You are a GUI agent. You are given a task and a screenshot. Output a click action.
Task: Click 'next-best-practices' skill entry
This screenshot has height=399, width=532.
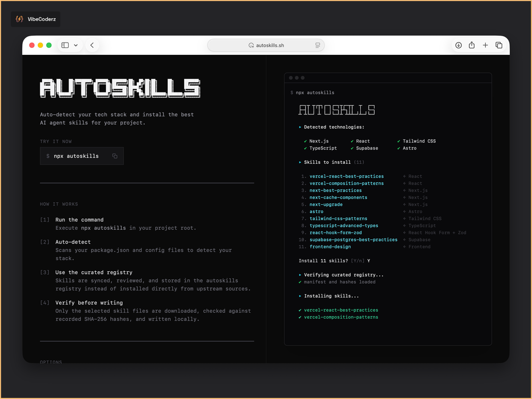pyautogui.click(x=336, y=190)
